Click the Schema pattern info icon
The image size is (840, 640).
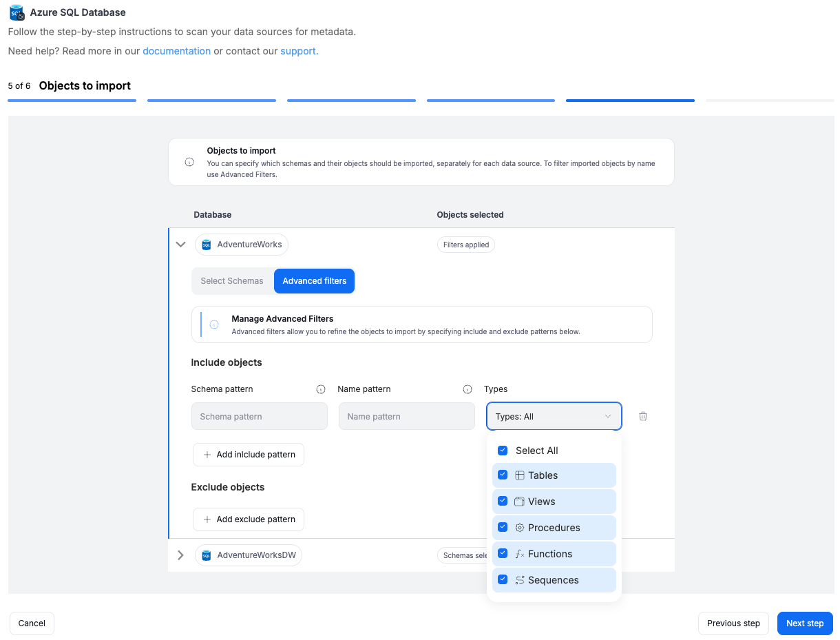click(x=320, y=389)
